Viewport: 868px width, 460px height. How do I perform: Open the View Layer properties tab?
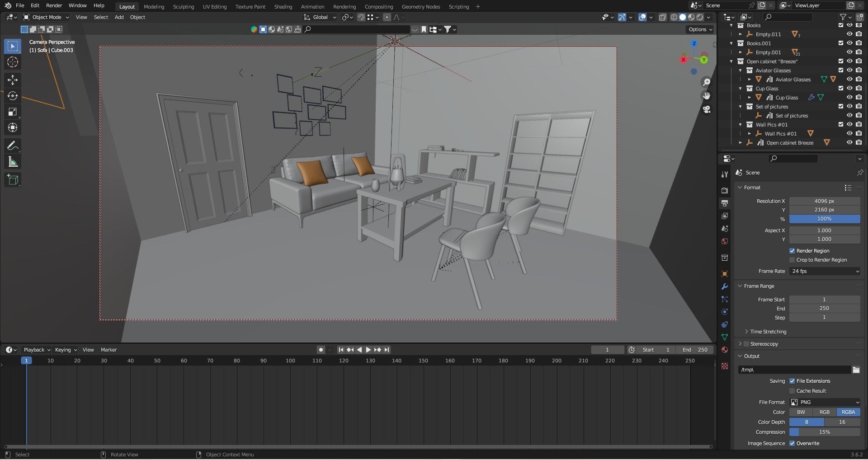[x=725, y=216]
